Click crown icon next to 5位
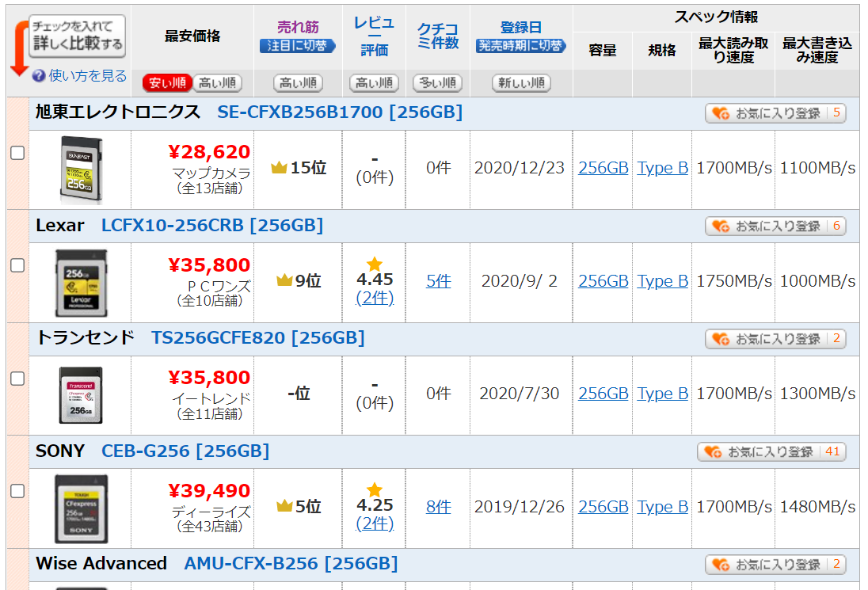The image size is (868, 590). point(284,506)
